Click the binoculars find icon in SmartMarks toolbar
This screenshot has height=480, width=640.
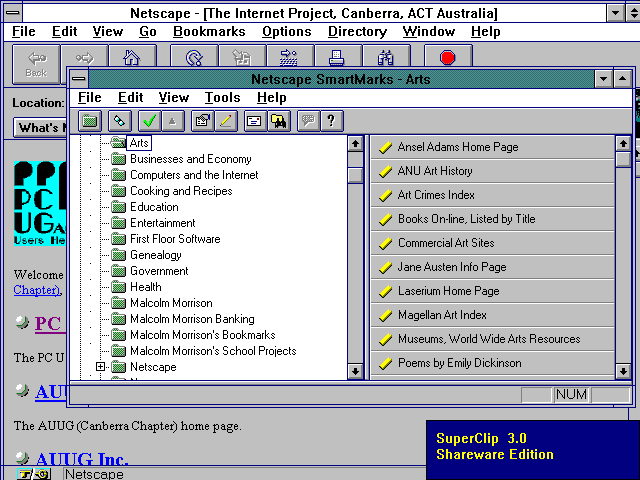click(279, 121)
